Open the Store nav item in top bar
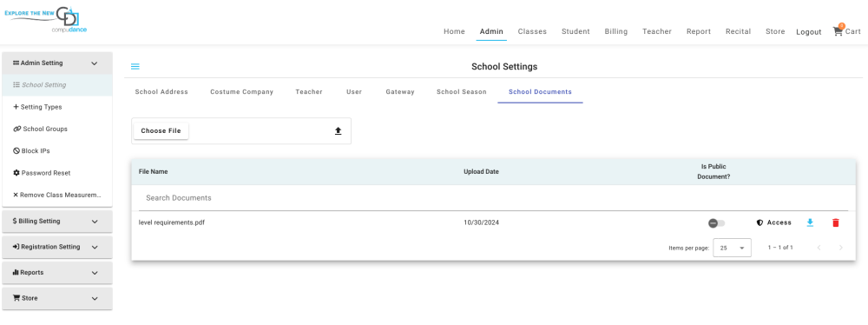The width and height of the screenshot is (868, 325). (x=775, y=31)
